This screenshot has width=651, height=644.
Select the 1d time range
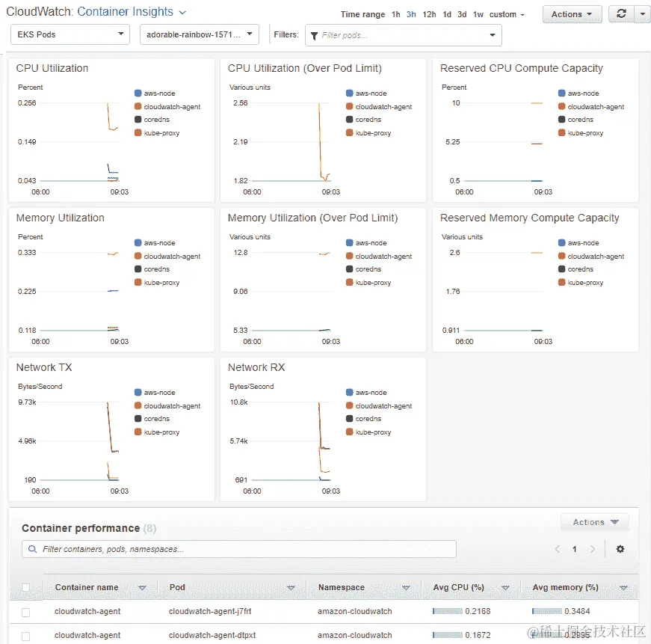[x=447, y=14]
